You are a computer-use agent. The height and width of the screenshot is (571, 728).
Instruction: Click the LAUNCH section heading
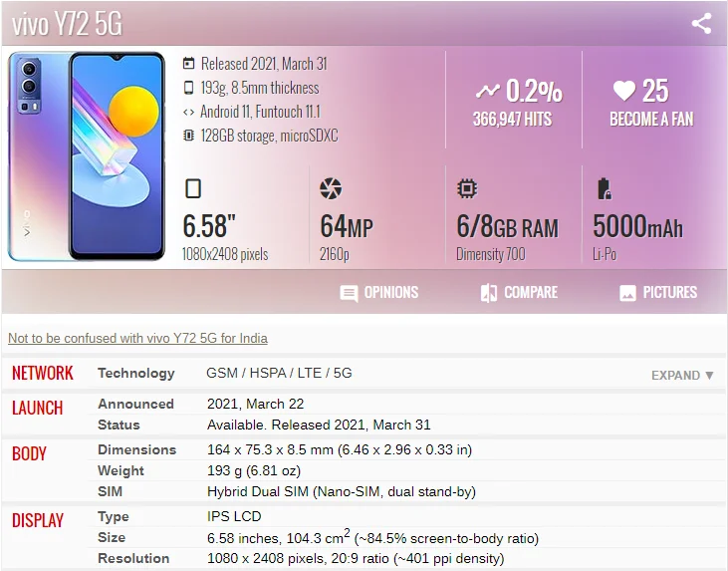tap(37, 408)
